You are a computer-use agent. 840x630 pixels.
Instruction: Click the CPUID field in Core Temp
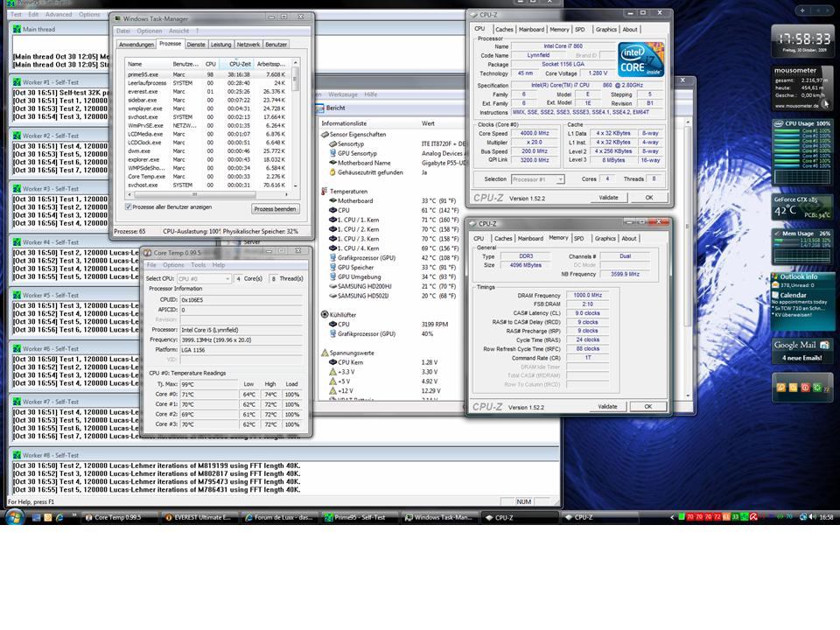pyautogui.click(x=241, y=300)
